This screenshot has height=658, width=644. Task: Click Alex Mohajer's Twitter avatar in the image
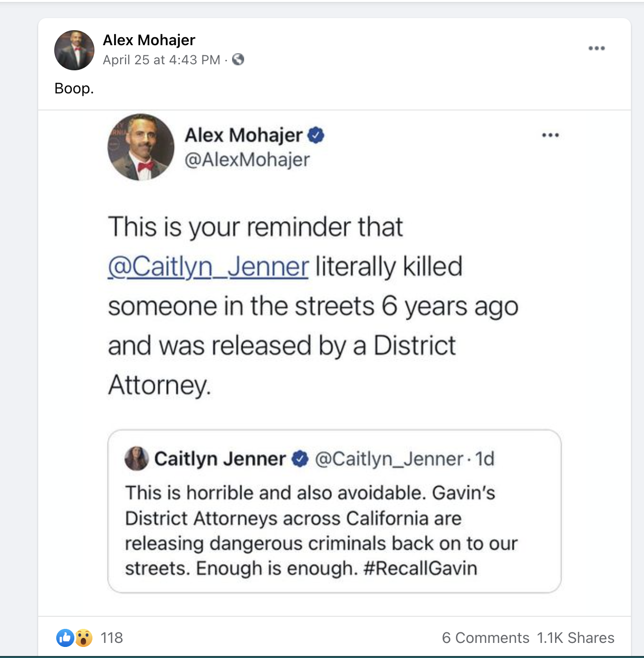coord(141,147)
